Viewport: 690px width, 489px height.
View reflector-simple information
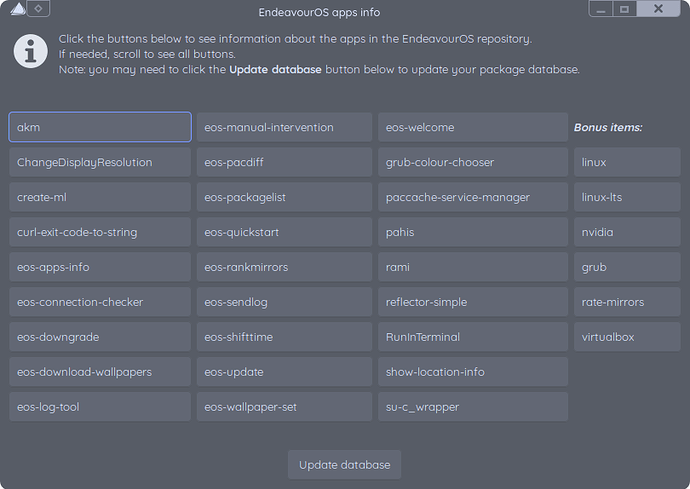473,302
